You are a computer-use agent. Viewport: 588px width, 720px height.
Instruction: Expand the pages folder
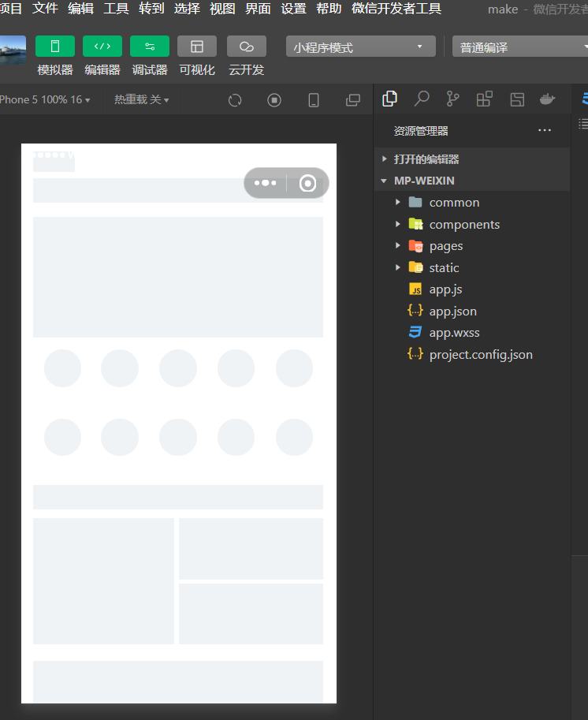click(445, 246)
